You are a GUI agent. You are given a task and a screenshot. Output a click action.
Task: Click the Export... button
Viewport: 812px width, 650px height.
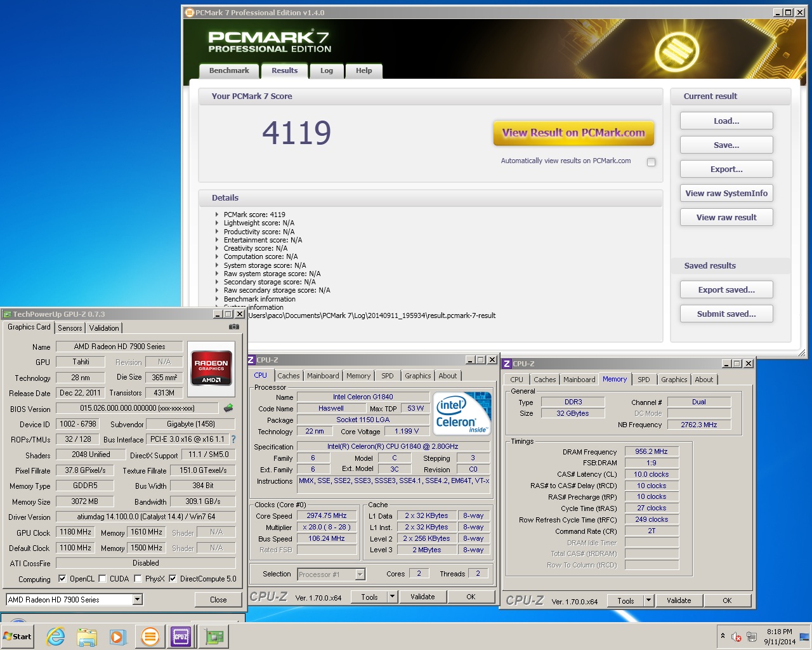726,169
